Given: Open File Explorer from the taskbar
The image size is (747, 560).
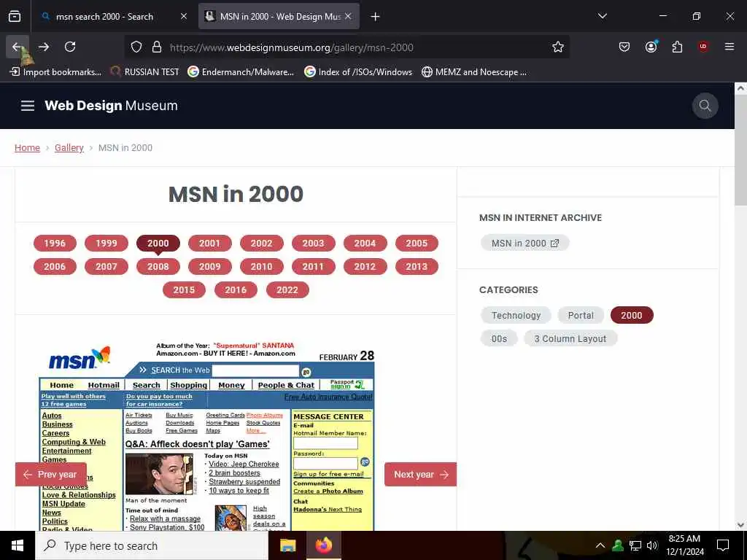Looking at the screenshot, I should coord(287,545).
